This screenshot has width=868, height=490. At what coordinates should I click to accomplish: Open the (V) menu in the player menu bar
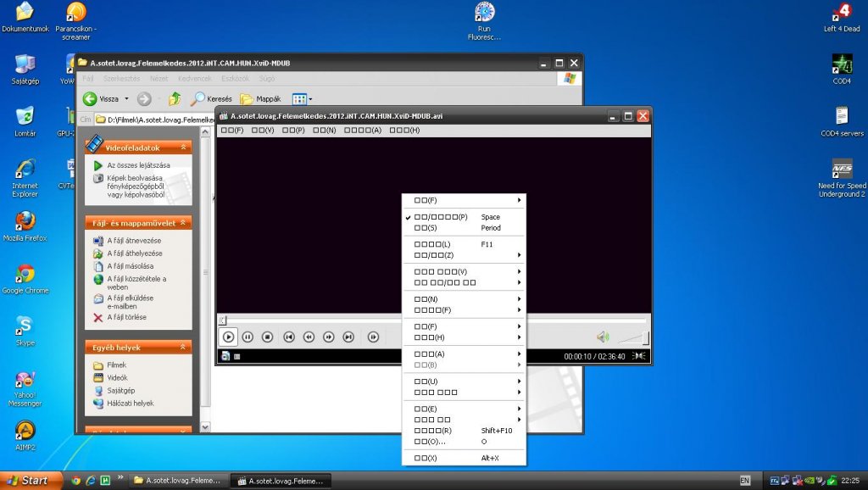(263, 130)
